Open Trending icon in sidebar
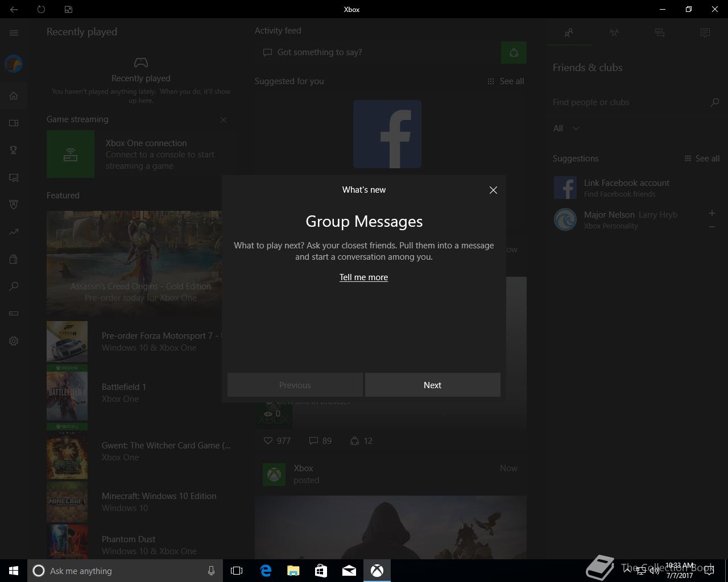The height and width of the screenshot is (582, 728). coord(14,232)
